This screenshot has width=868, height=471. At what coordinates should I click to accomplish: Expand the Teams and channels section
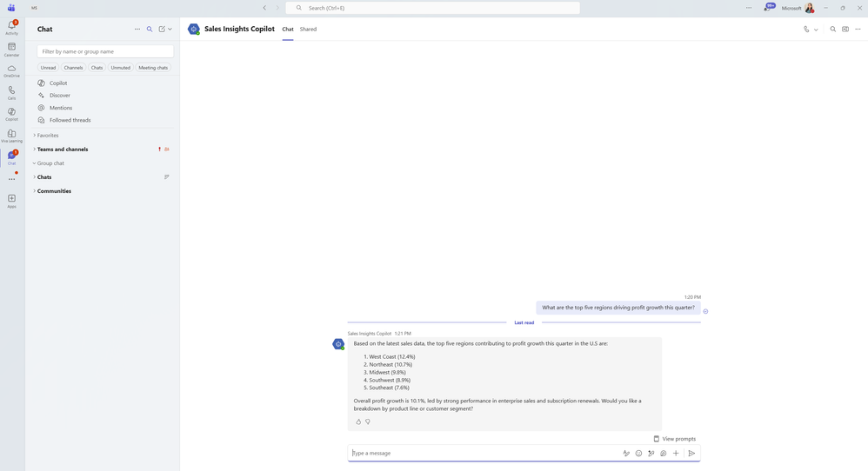[61, 149]
